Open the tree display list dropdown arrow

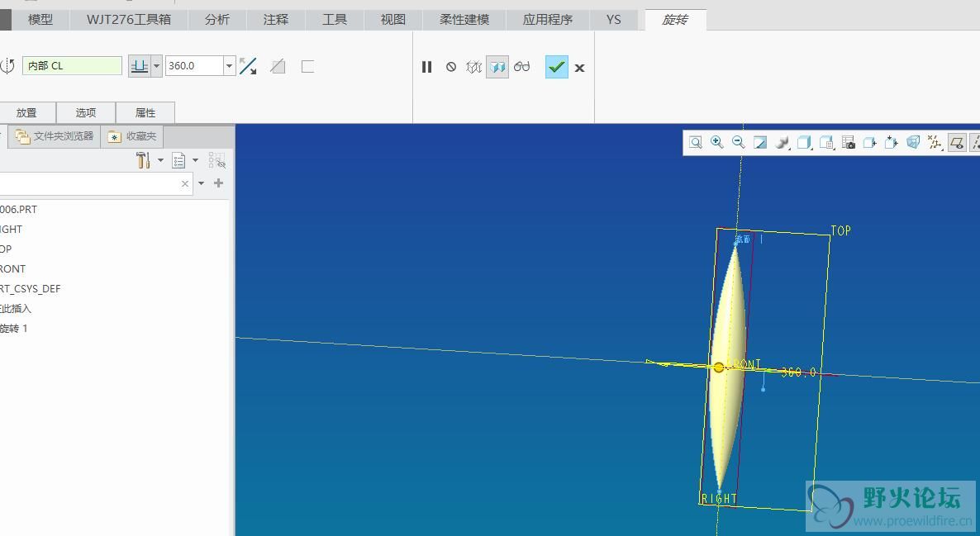pos(196,160)
